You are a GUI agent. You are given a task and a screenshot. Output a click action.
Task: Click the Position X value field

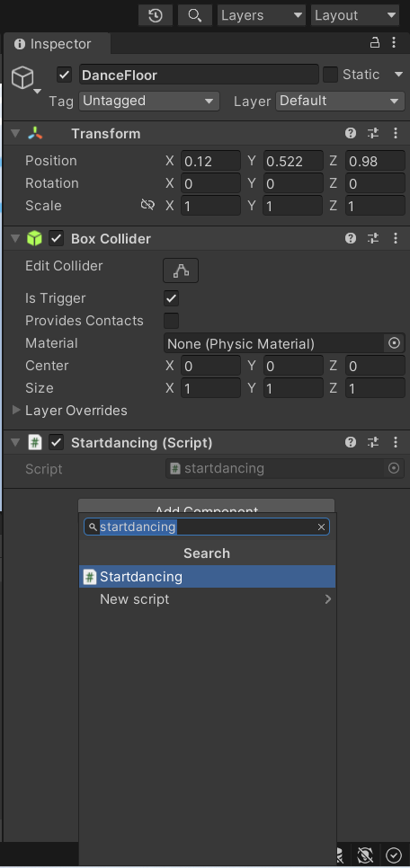tap(210, 161)
